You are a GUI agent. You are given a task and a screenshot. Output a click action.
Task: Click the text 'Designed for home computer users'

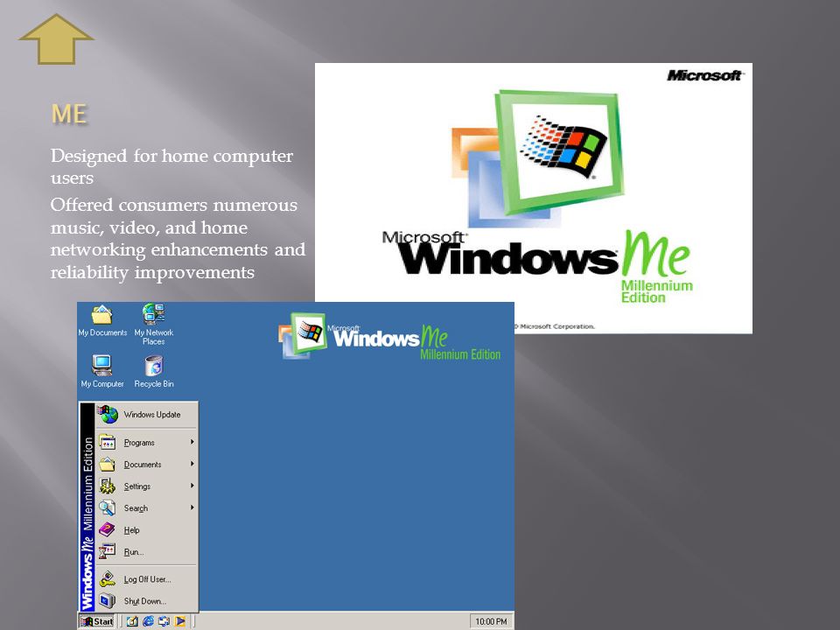[172, 166]
